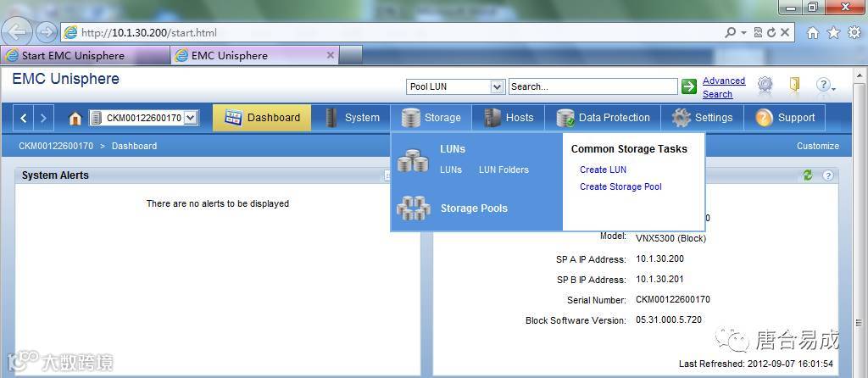Open browser favorites star icon
Screen dimensions: 868x378
click(x=833, y=33)
